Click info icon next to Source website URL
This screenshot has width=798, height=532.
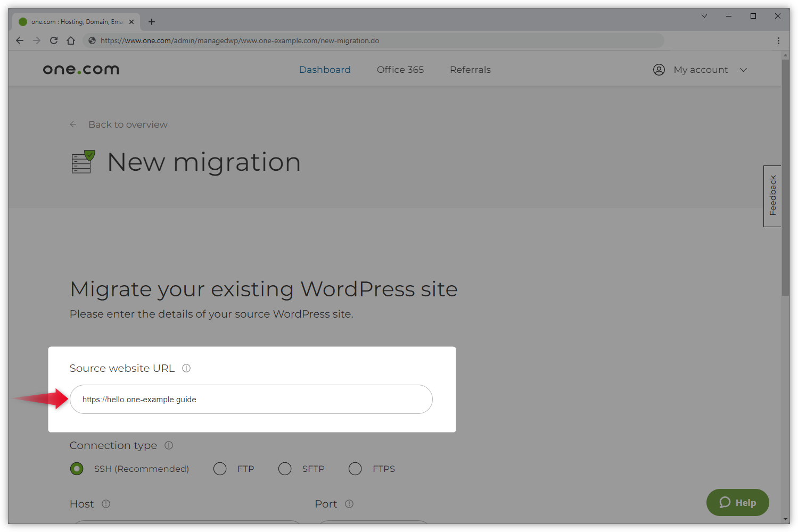[x=186, y=368]
